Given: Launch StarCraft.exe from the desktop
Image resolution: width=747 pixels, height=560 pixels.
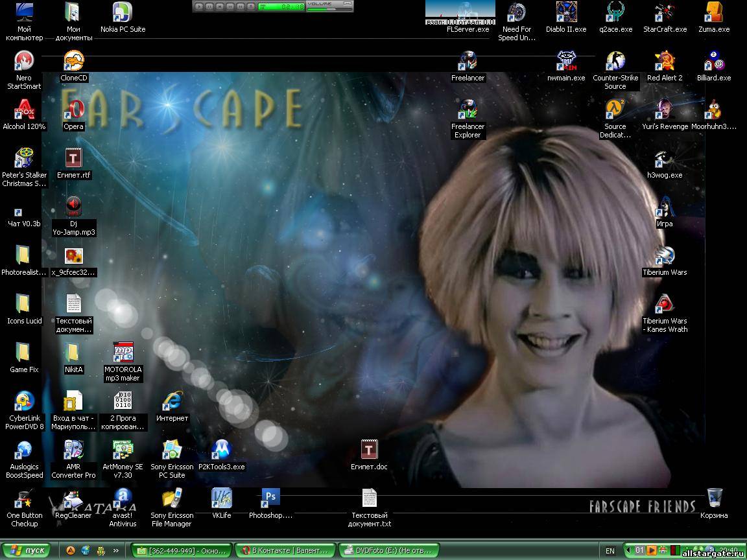Looking at the screenshot, I should tap(665, 14).
